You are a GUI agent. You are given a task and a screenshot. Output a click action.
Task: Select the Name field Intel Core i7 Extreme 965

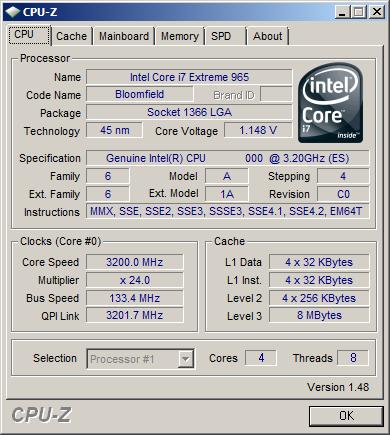(x=189, y=77)
